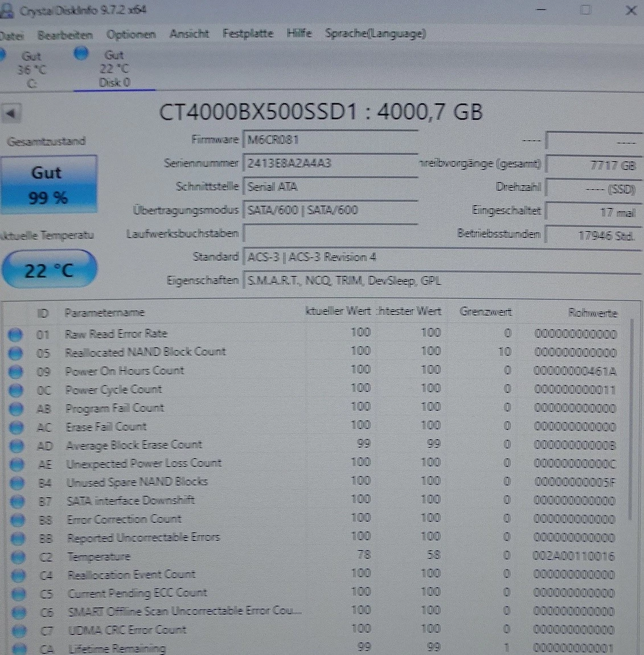The height and width of the screenshot is (655, 644).
Task: Click the Standard field ACS-3 Revision 4
Action: pyautogui.click(x=442, y=257)
